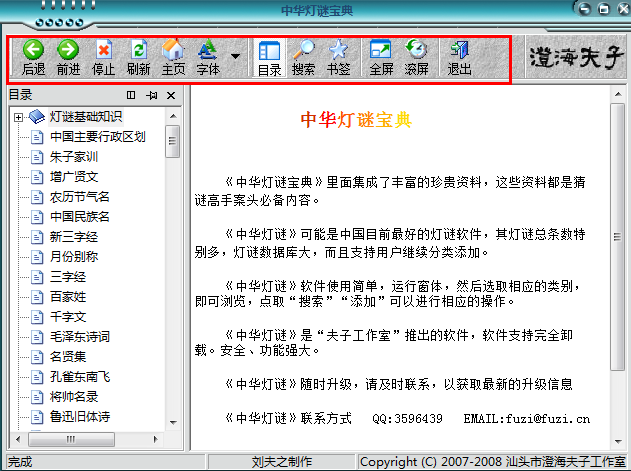Click the 澄海夫子 logo banner
Screen dimensions: 631x471
[576, 57]
